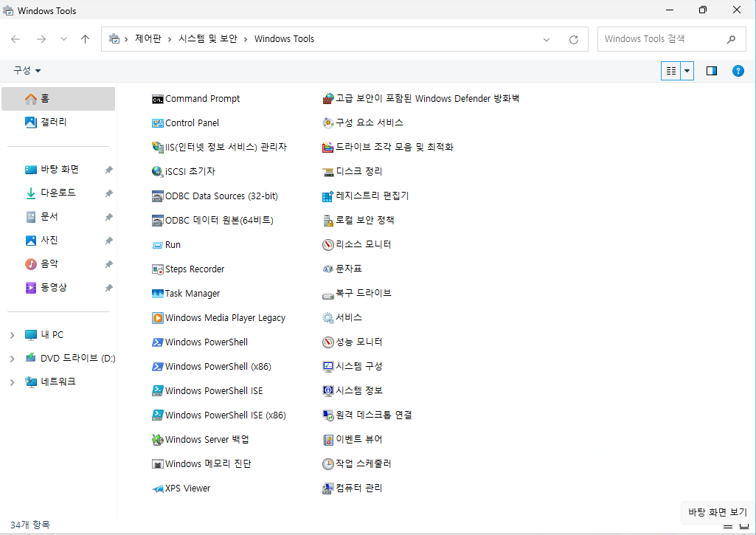Image resolution: width=756 pixels, height=535 pixels.
Task: Select 홈 in the navigation pane
Action: pos(58,99)
